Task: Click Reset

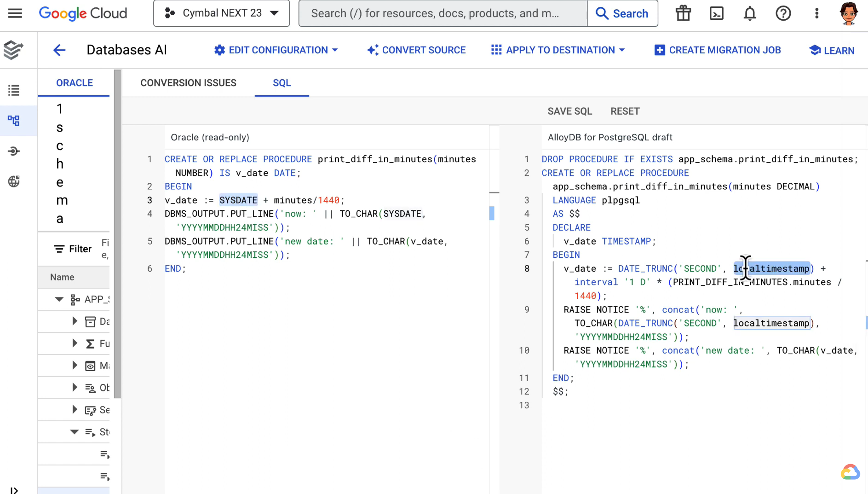Action: (625, 111)
